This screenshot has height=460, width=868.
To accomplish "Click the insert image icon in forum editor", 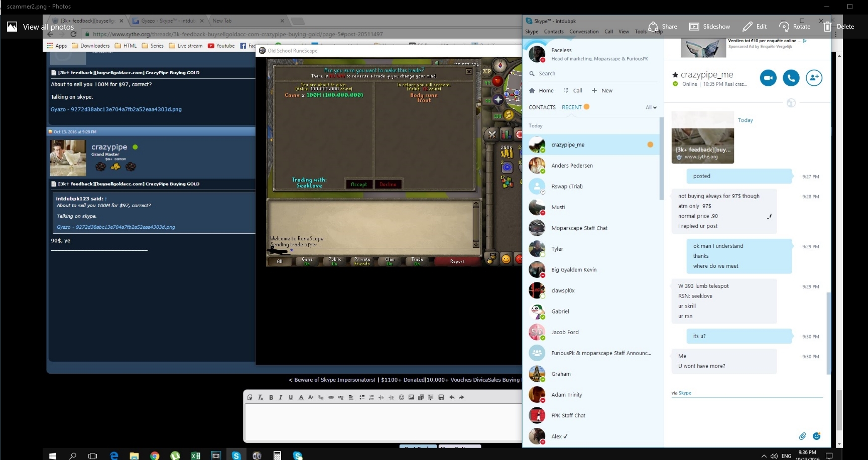I will tap(411, 397).
